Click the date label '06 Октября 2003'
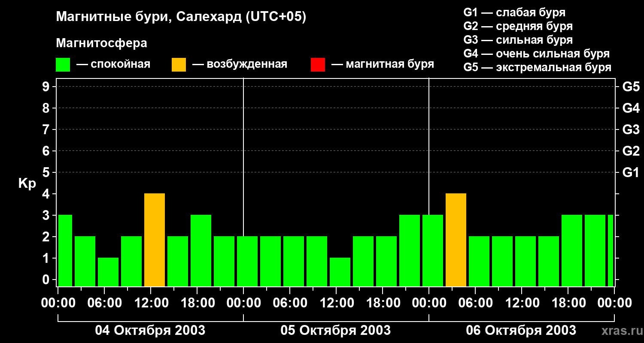The width and height of the screenshot is (644, 343). click(521, 331)
